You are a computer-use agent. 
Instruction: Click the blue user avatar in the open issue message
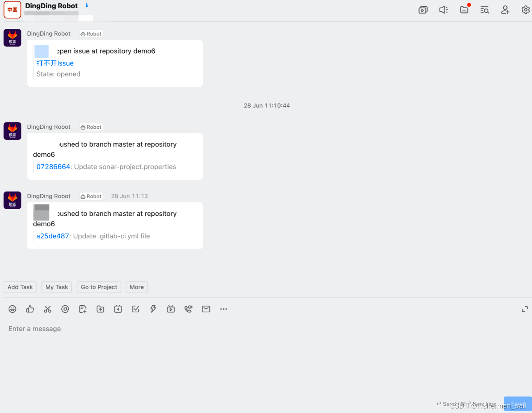tap(42, 51)
